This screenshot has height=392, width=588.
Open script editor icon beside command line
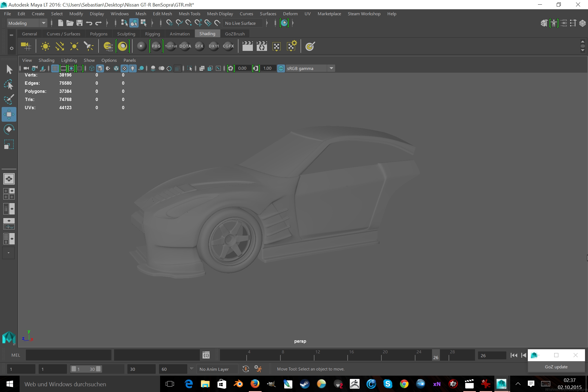coord(206,355)
